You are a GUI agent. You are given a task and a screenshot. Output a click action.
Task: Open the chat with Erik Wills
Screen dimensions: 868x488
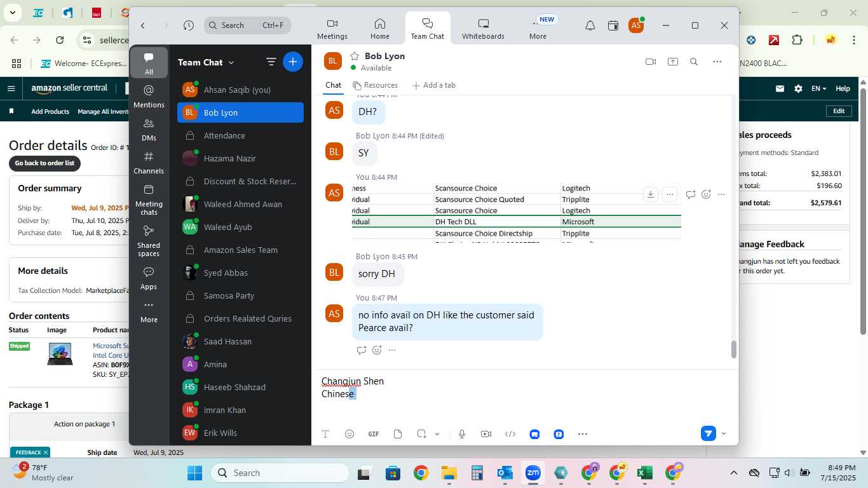pos(240,433)
